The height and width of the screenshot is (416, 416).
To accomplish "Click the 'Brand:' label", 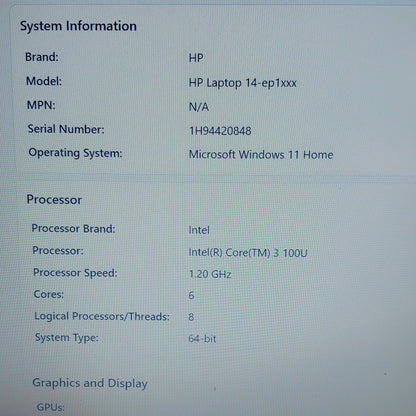I will click(42, 57).
